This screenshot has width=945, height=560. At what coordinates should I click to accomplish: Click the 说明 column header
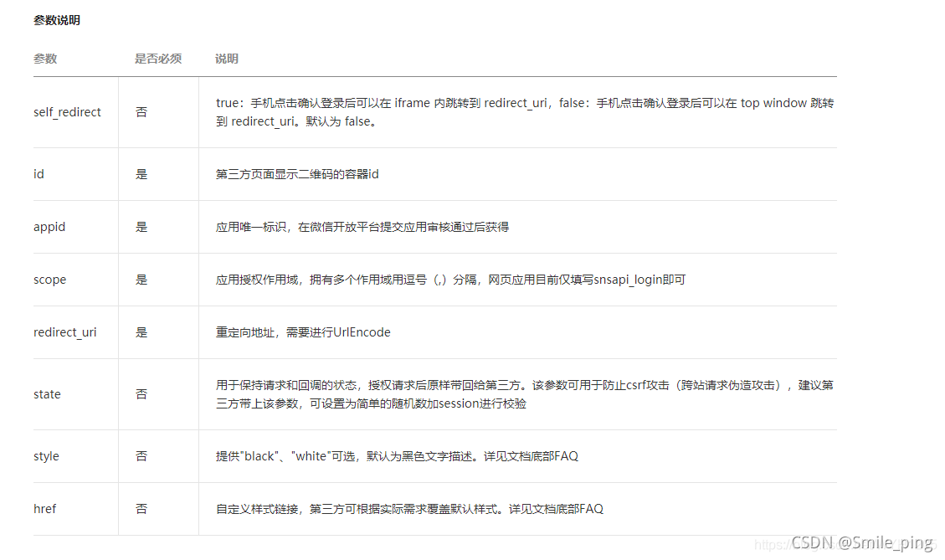pyautogui.click(x=227, y=59)
